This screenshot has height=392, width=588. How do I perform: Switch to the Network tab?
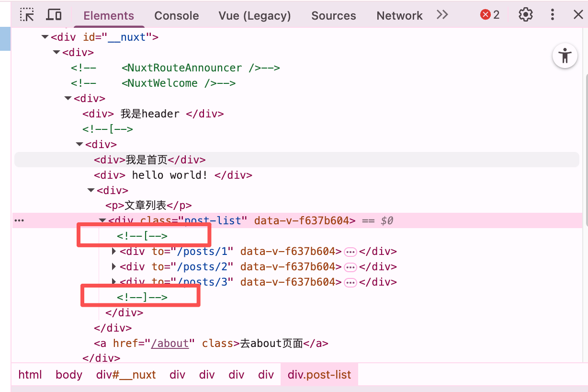click(399, 16)
